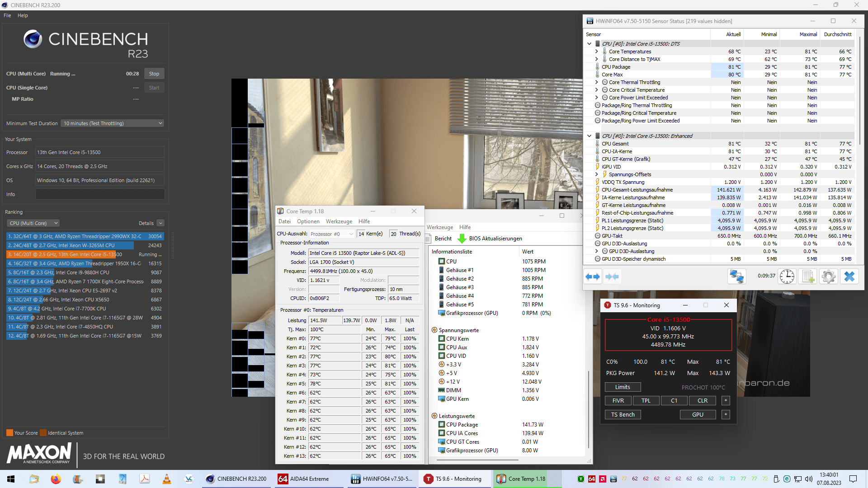
Task: Toggle Ranking Details dropdown arrow
Action: [x=160, y=223]
